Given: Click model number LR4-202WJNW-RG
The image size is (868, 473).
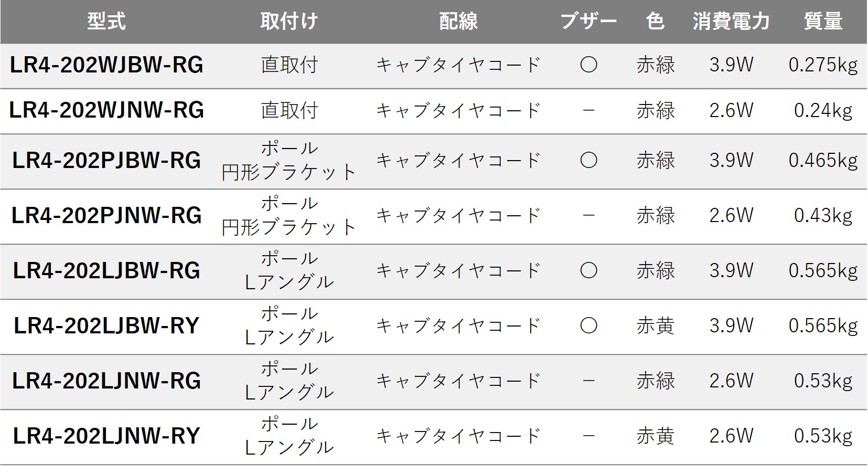Looking at the screenshot, I should click(106, 110).
